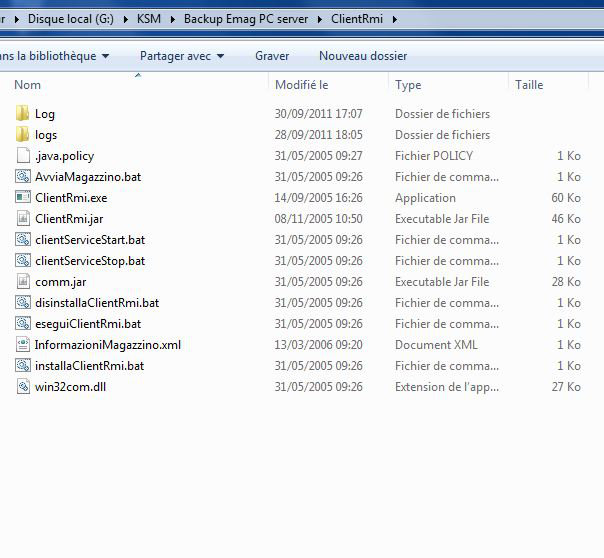Create a Nouveau dossier
Viewport: 604px width, 558px height.
coord(363,56)
